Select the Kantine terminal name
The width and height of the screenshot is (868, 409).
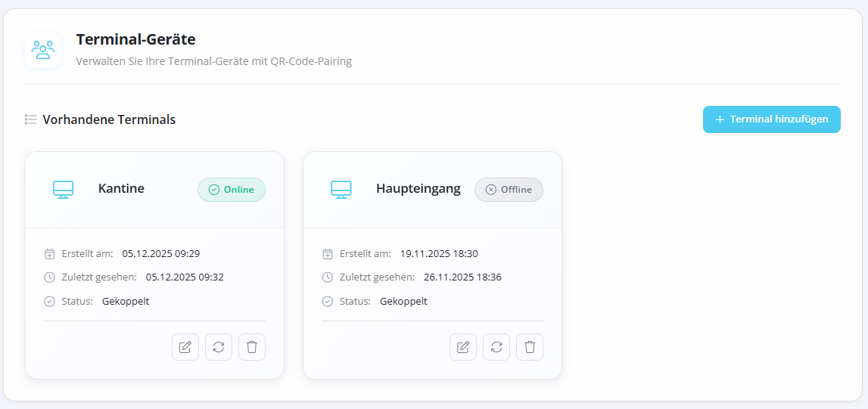pyautogui.click(x=121, y=189)
